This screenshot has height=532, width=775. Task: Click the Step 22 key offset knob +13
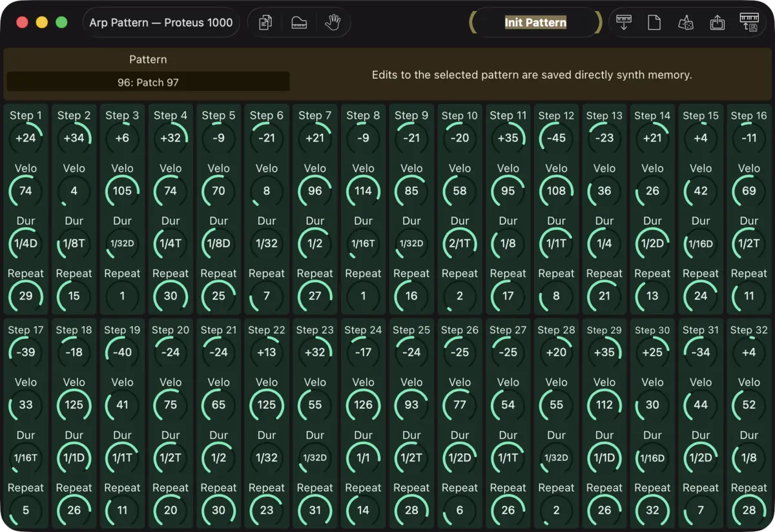click(x=267, y=352)
